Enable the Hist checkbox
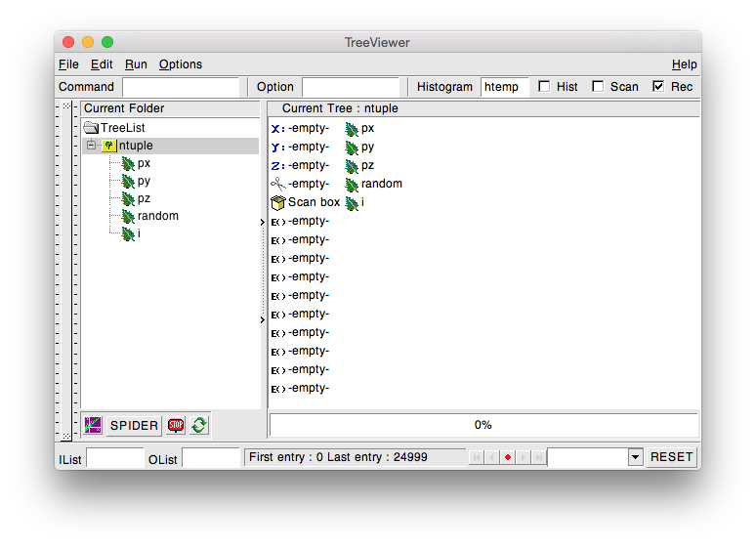The height and width of the screenshot is (548, 756). (544, 86)
